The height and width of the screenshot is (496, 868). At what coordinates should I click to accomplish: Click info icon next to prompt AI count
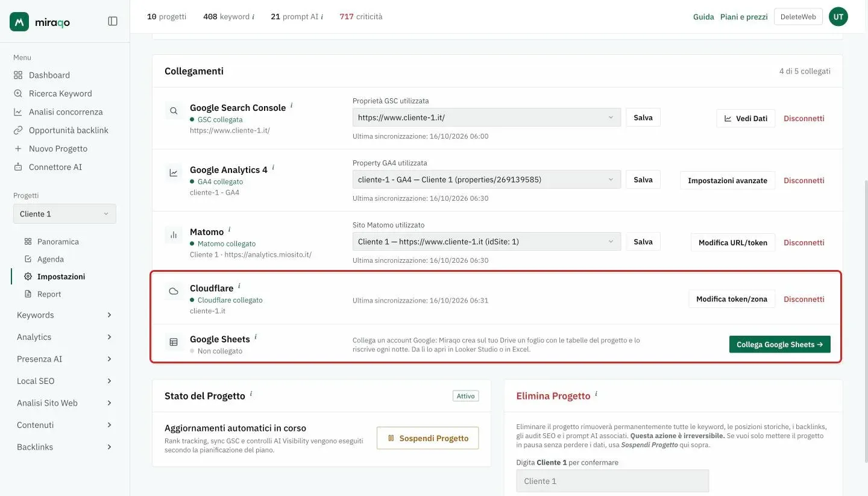(322, 17)
